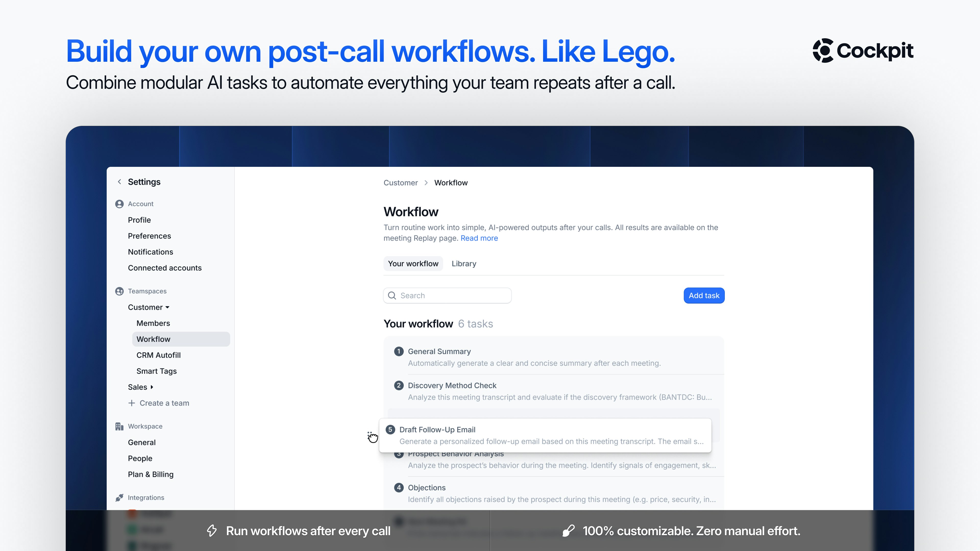Click the Teamspaces group icon
This screenshot has width=980, height=551.
[x=119, y=291]
